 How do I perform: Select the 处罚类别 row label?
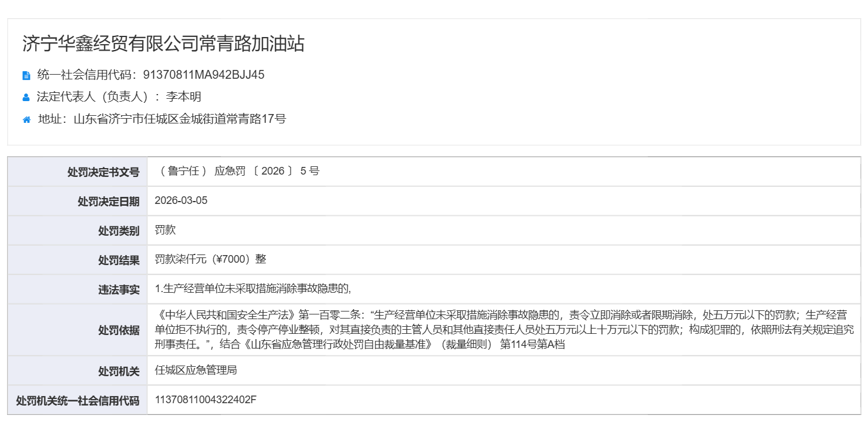pos(119,231)
